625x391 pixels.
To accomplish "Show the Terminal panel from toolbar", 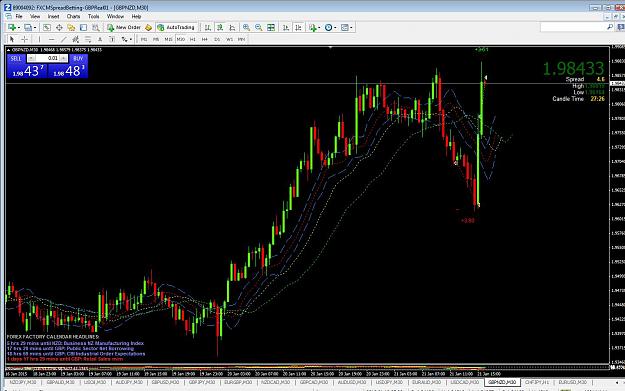I will click(83, 28).
